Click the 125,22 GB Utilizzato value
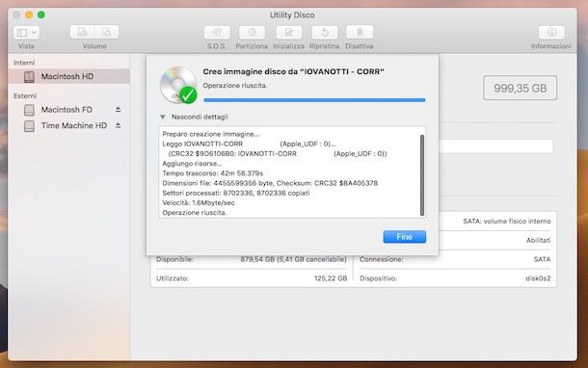 (x=331, y=278)
